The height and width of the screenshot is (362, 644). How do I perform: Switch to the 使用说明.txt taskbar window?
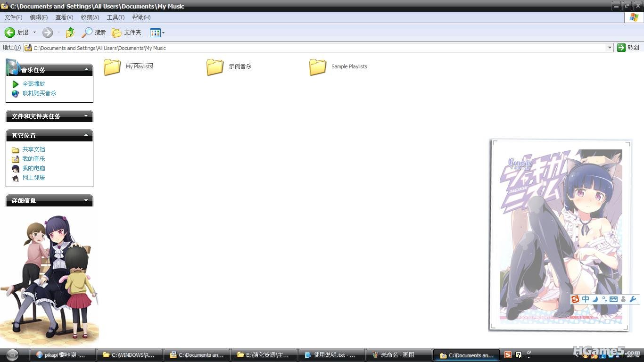pos(331,355)
